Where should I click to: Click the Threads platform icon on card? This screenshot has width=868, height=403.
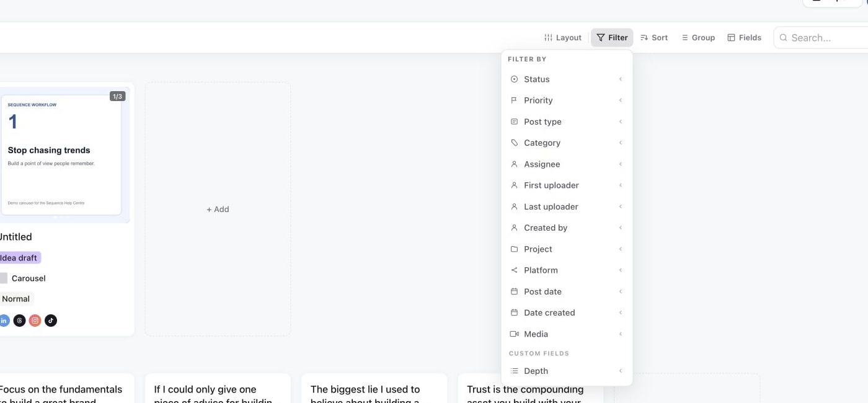[20, 321]
